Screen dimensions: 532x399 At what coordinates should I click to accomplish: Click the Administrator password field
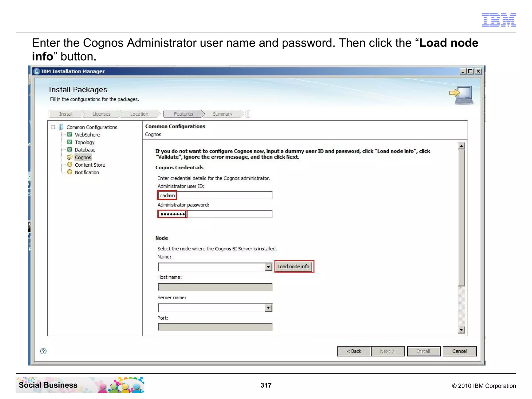point(215,214)
